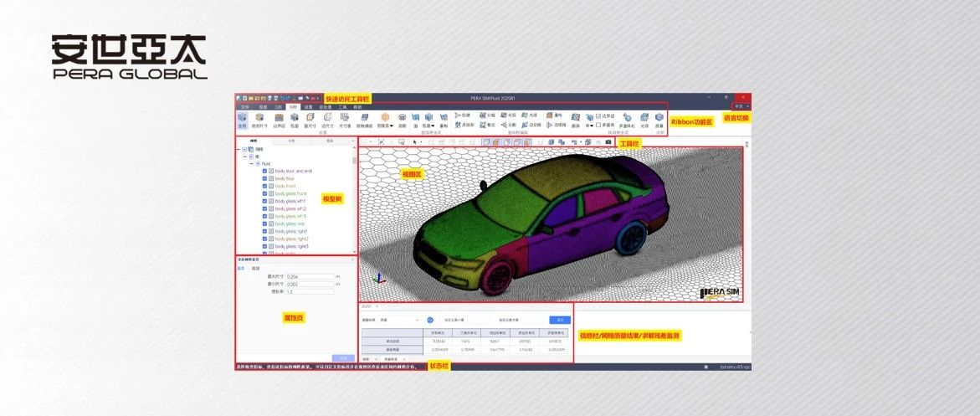980x416 pixels.
Task: Toggle the body.door.and.end tree checkbox
Action: click(x=264, y=171)
